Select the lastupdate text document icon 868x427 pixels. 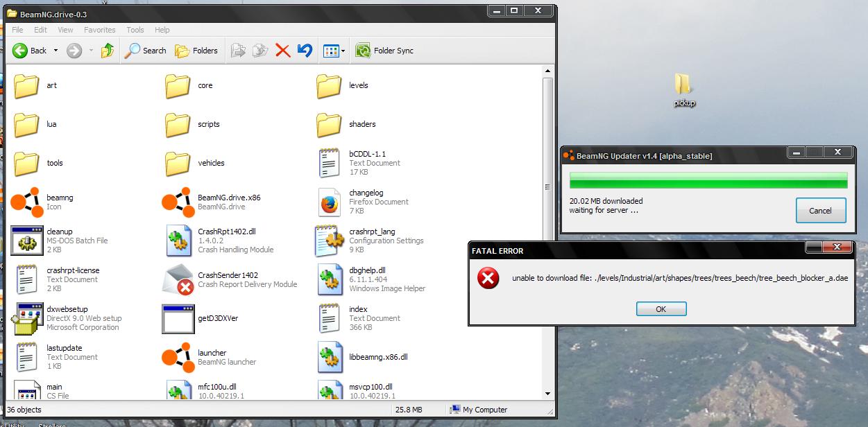[26, 357]
